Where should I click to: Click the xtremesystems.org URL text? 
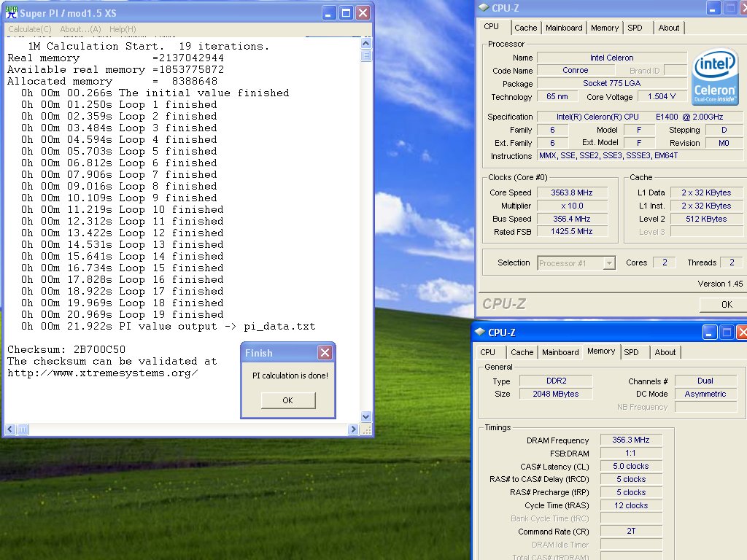pos(102,373)
